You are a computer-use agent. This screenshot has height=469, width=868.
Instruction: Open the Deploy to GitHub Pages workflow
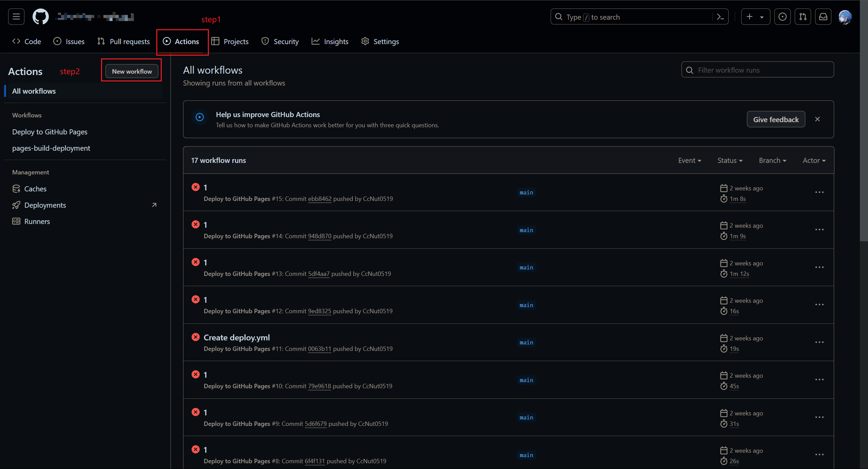(x=50, y=132)
